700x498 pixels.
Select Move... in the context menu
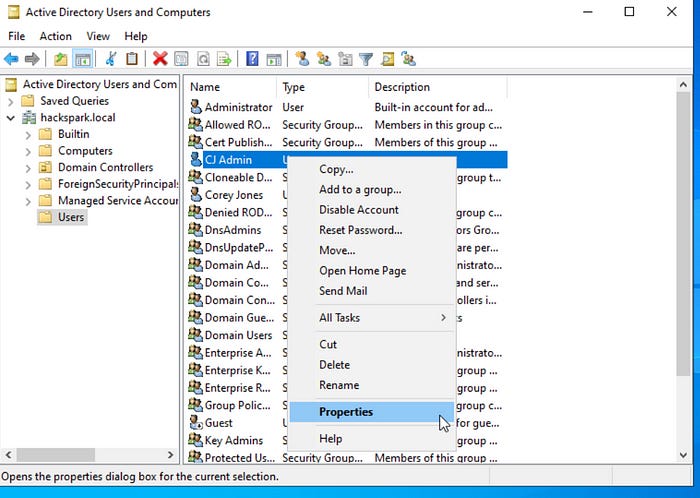[371, 250]
